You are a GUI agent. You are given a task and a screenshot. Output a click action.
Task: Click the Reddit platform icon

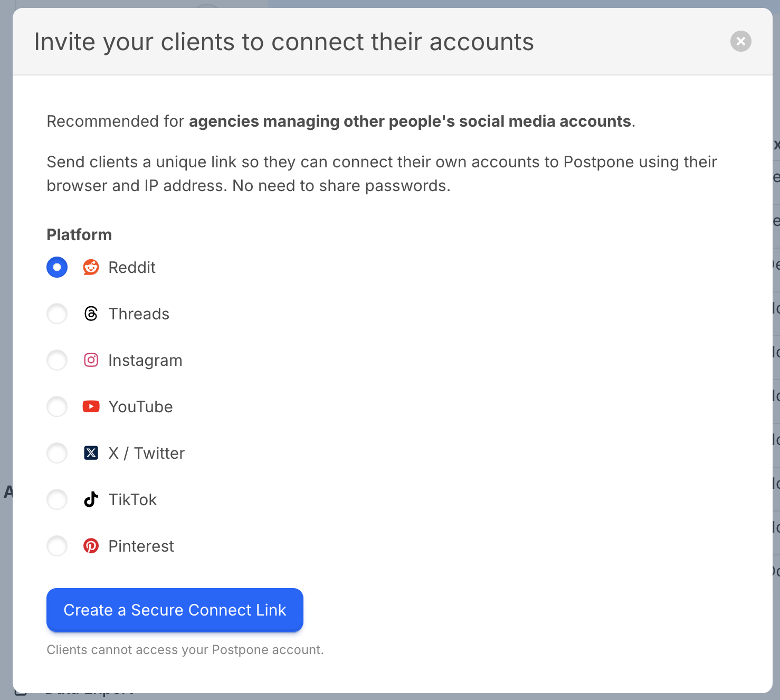(91, 267)
